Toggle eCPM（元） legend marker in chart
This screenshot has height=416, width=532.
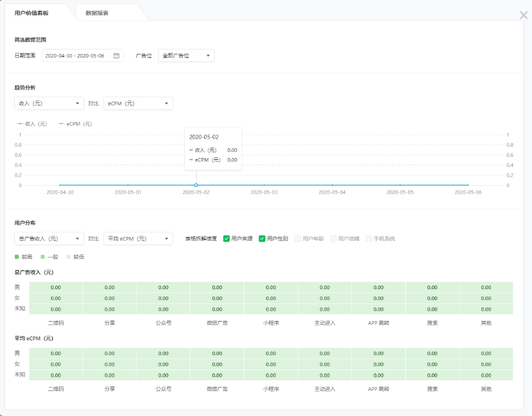coord(61,123)
